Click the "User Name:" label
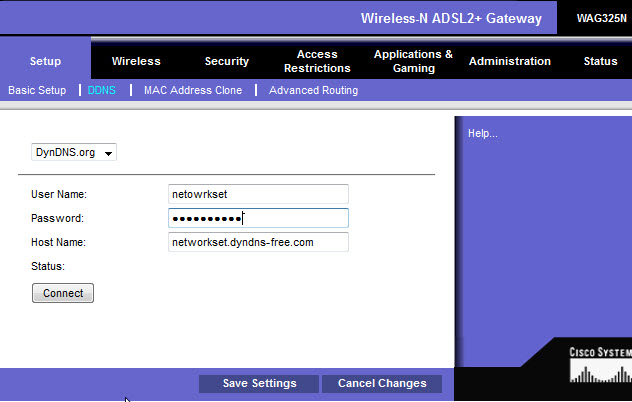Image resolution: width=632 pixels, height=402 pixels. coord(59,194)
